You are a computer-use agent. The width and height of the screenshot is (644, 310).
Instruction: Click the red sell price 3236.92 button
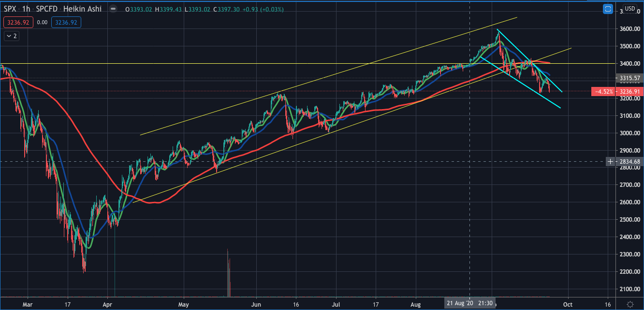tap(18, 22)
